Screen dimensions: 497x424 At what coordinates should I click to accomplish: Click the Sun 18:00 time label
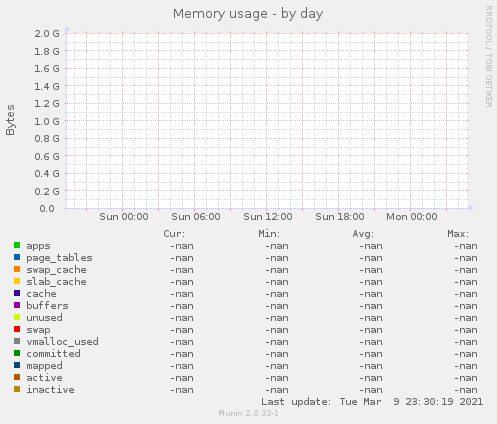point(340,217)
